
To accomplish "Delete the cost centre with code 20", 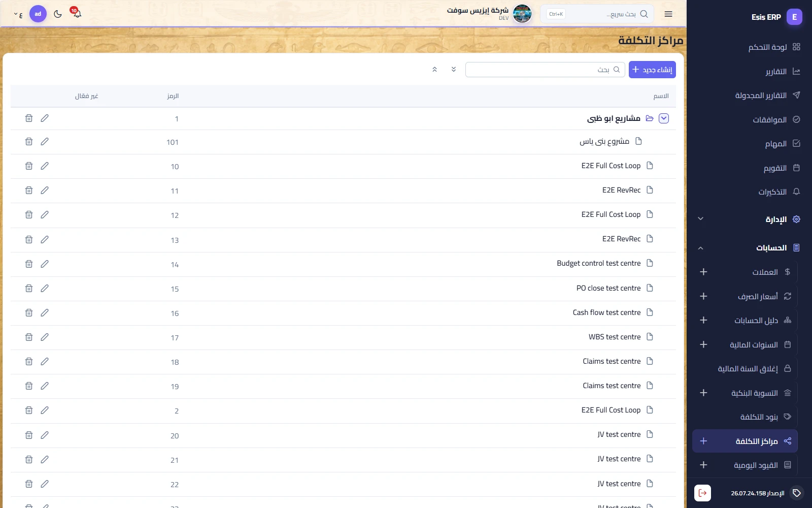I will (29, 435).
